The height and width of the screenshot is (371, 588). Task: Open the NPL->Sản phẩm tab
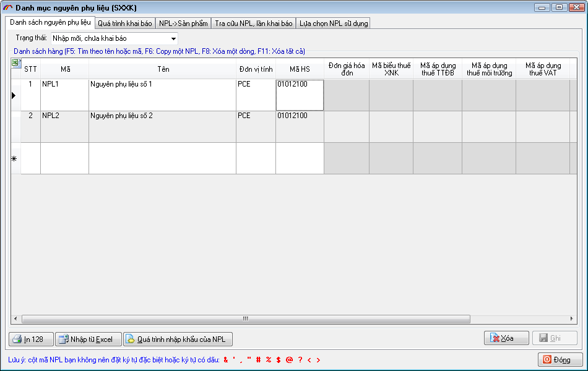183,23
